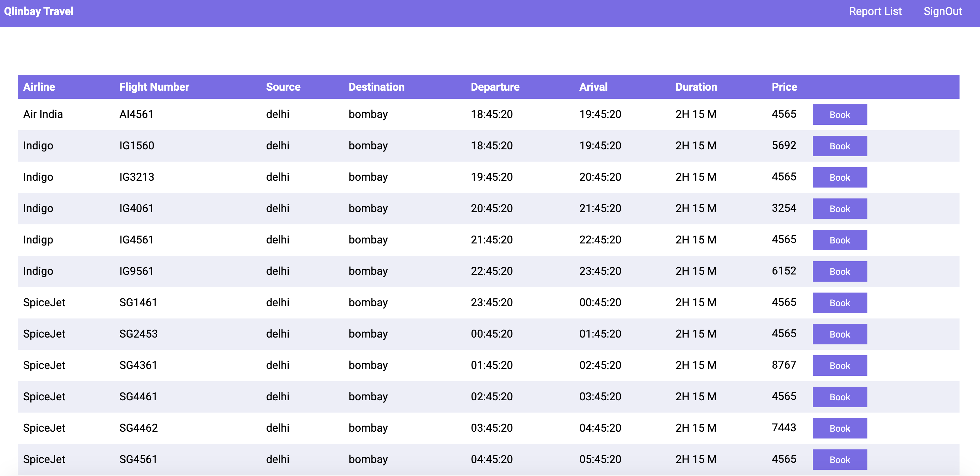Click the SignOut link

(x=942, y=11)
